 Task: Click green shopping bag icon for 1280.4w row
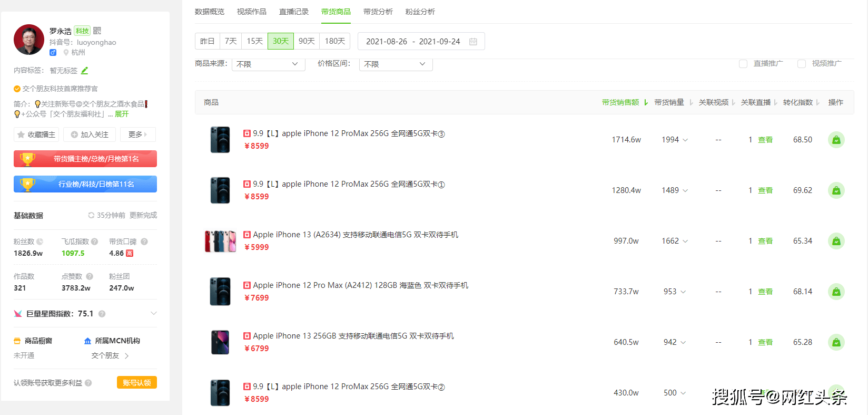(836, 190)
